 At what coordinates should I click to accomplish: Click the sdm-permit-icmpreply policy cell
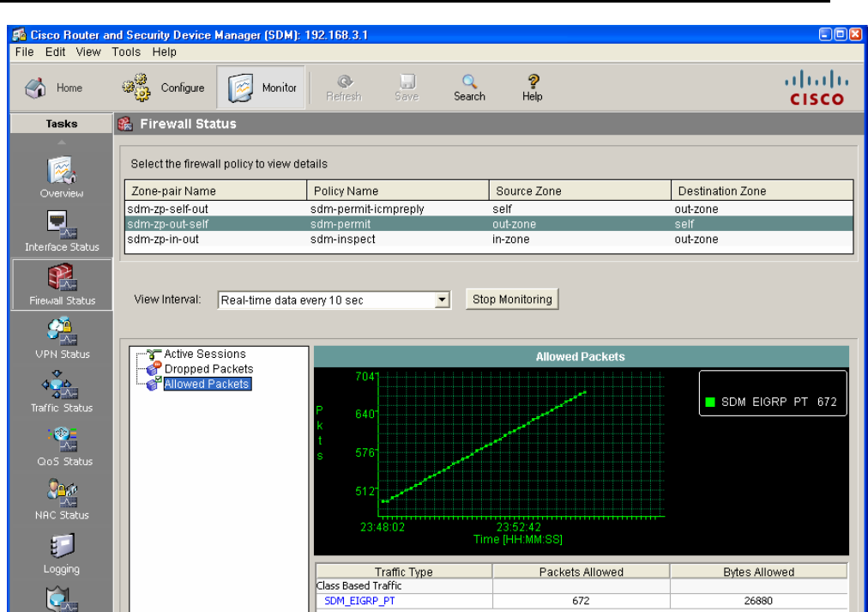click(x=367, y=209)
